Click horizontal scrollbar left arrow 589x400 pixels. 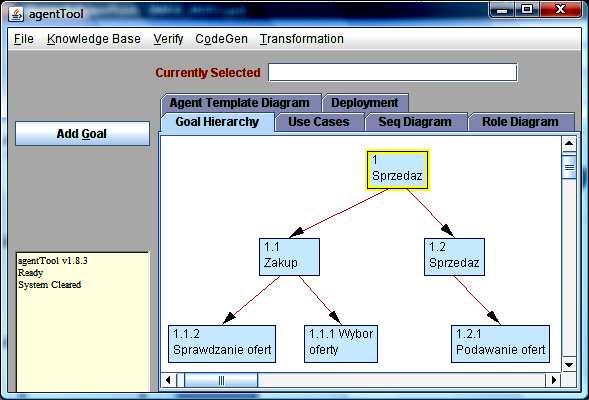tap(168, 380)
